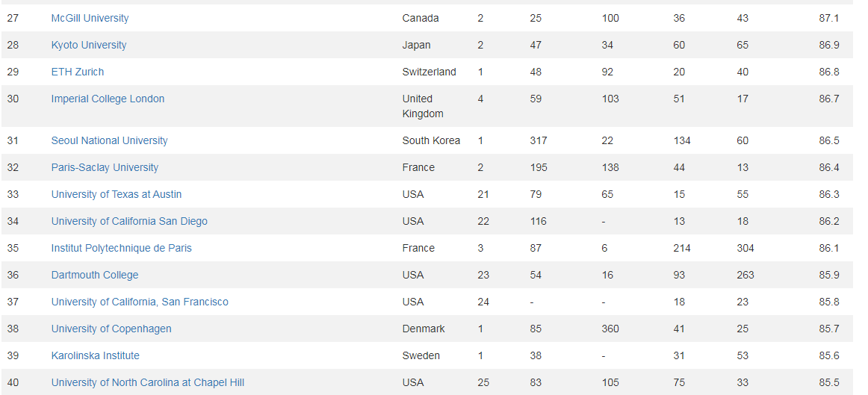Open the Seoul National University link
The height and width of the screenshot is (395, 868).
click(x=109, y=140)
